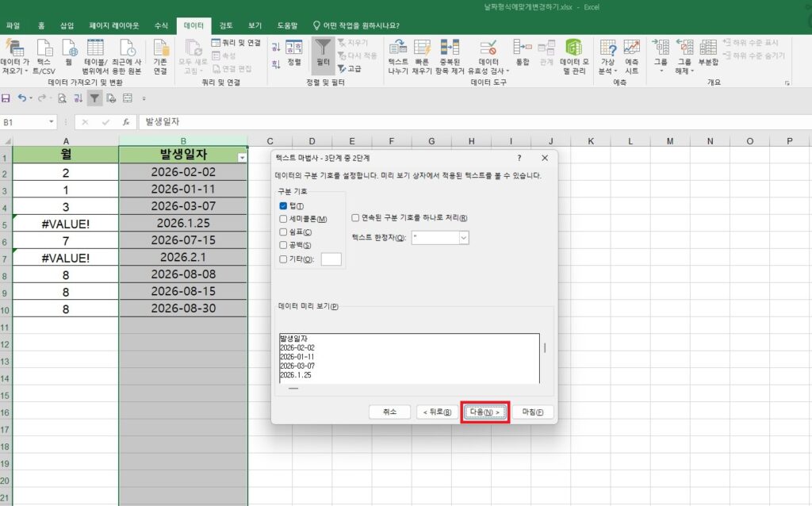Expand the 그룹 (Group) dropdown

click(x=661, y=71)
